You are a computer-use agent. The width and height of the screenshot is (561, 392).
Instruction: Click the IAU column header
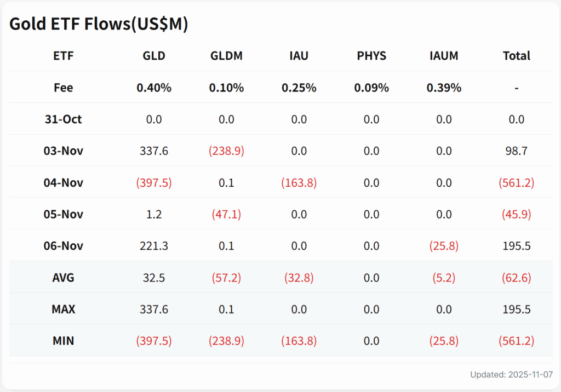(x=299, y=56)
